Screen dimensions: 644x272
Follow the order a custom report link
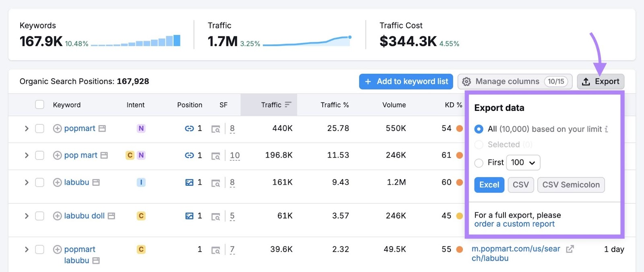(x=514, y=224)
